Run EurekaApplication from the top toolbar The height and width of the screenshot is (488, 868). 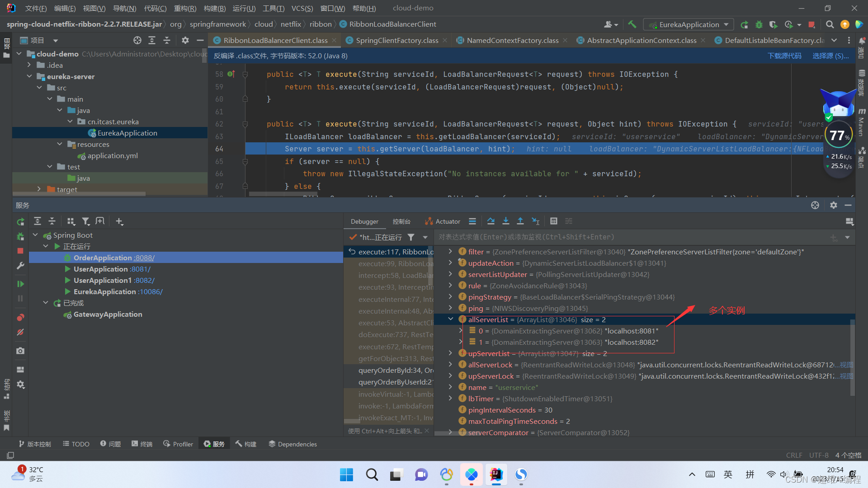click(745, 24)
